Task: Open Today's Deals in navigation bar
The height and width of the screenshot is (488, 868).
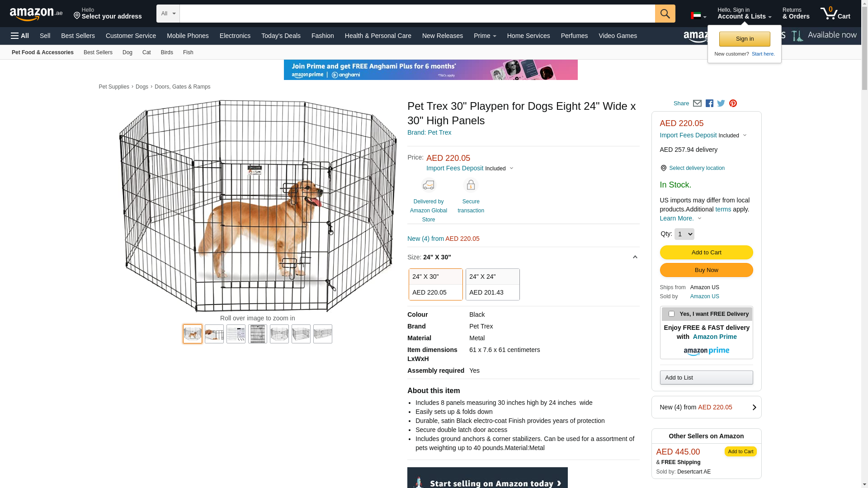Action: [281, 36]
